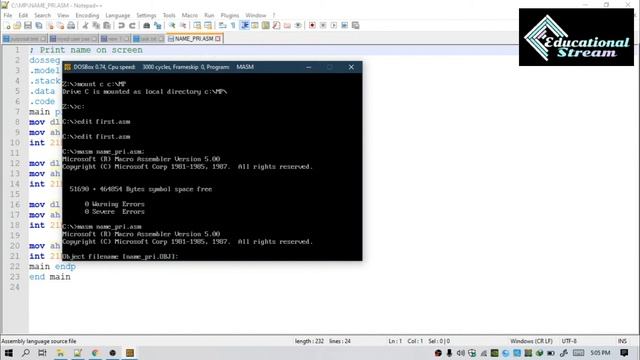
Task: Click 'Assembly language source file' status text
Action: tap(38, 341)
